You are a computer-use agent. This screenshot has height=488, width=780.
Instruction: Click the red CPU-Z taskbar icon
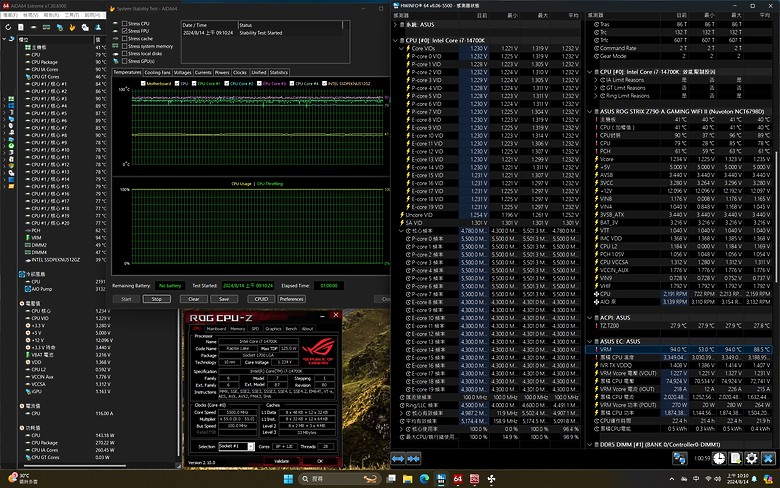click(475, 479)
